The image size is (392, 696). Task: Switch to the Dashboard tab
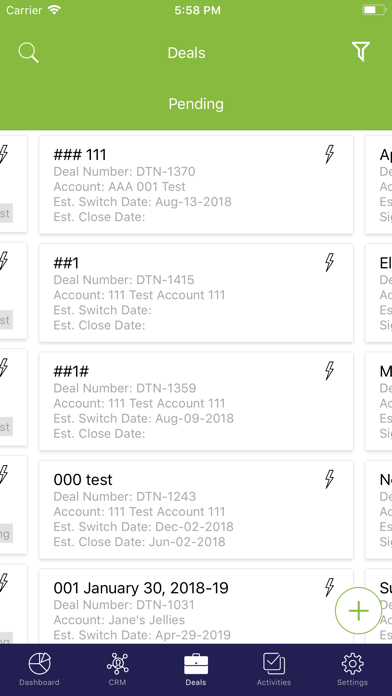39,669
